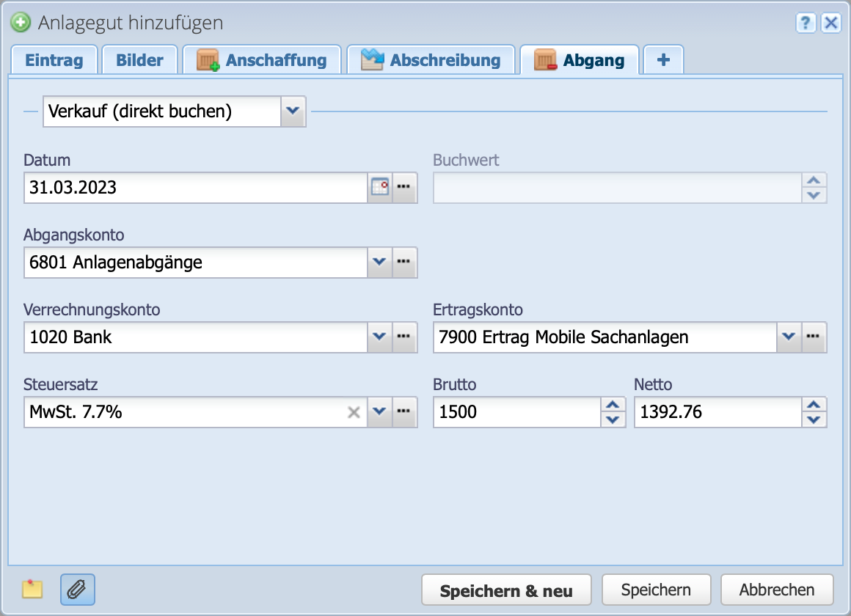Open the Bilder tab
This screenshot has width=851, height=616.
tap(139, 59)
